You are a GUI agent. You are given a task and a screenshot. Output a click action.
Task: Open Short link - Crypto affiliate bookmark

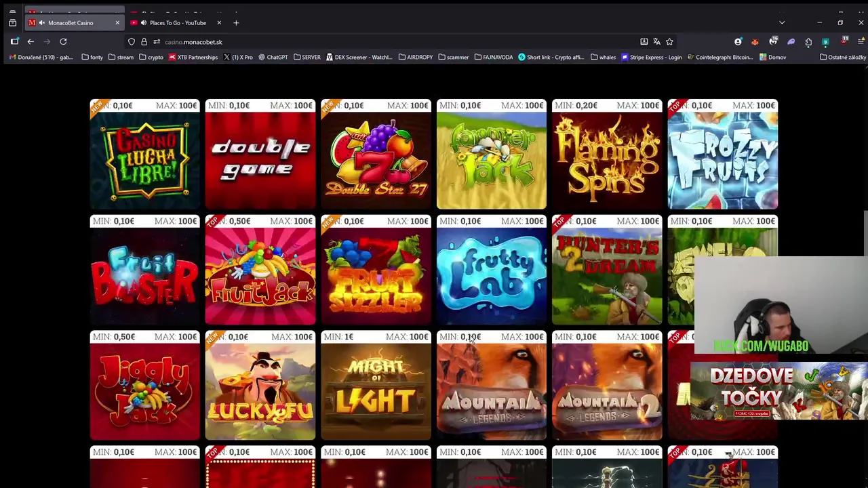(x=551, y=58)
